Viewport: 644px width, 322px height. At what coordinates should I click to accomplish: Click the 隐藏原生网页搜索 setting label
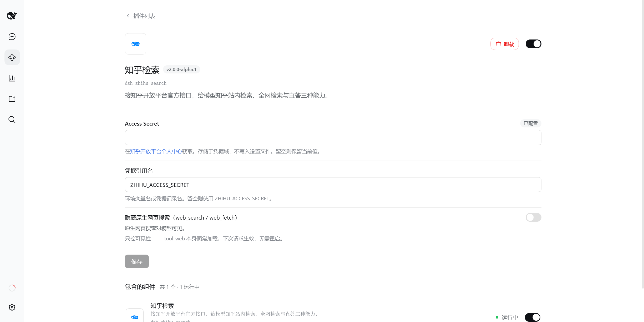[181, 218]
